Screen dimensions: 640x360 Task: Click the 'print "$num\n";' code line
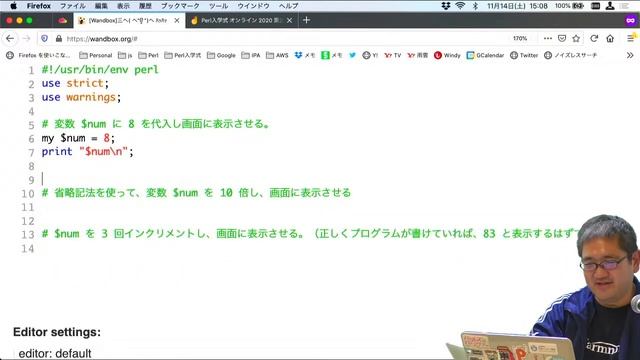pos(87,152)
